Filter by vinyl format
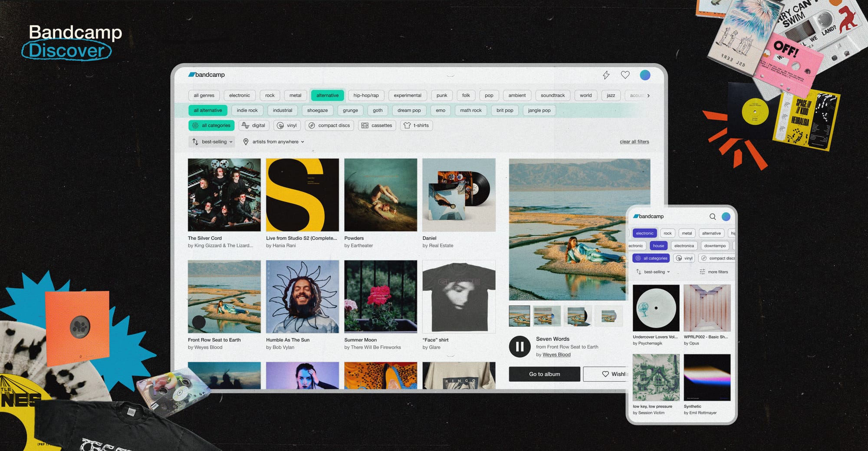 pos(287,125)
